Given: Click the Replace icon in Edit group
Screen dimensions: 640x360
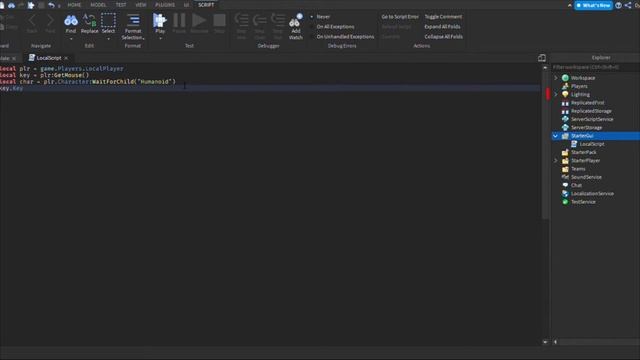Looking at the screenshot, I should click(x=89, y=20).
